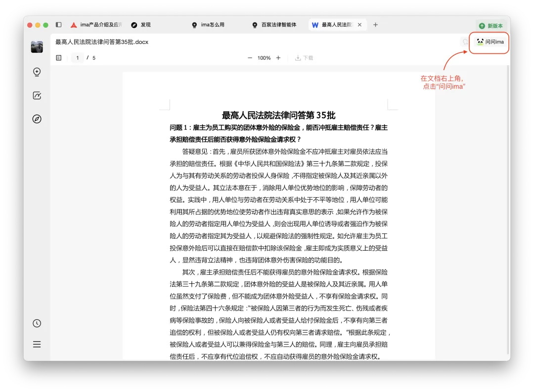Click the paragraph starting 答疑意见
The height and width of the screenshot is (392, 534).
(x=278, y=206)
